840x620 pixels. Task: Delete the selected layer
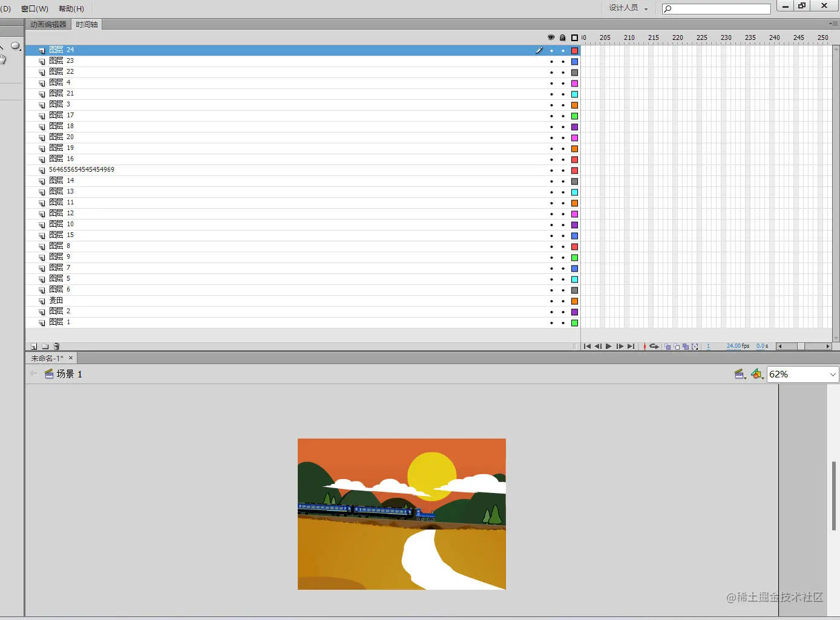coord(56,346)
